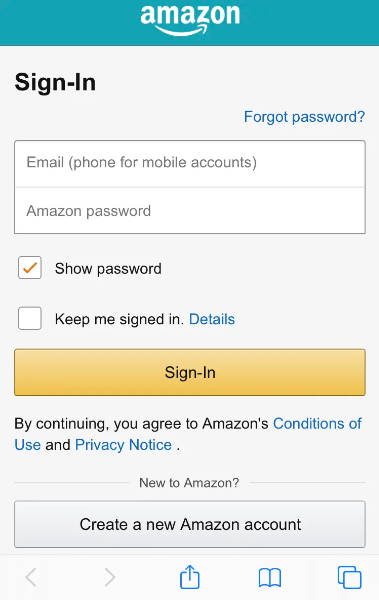This screenshot has height=600, width=379.
Task: Focus the Amazon password field
Action: (190, 210)
